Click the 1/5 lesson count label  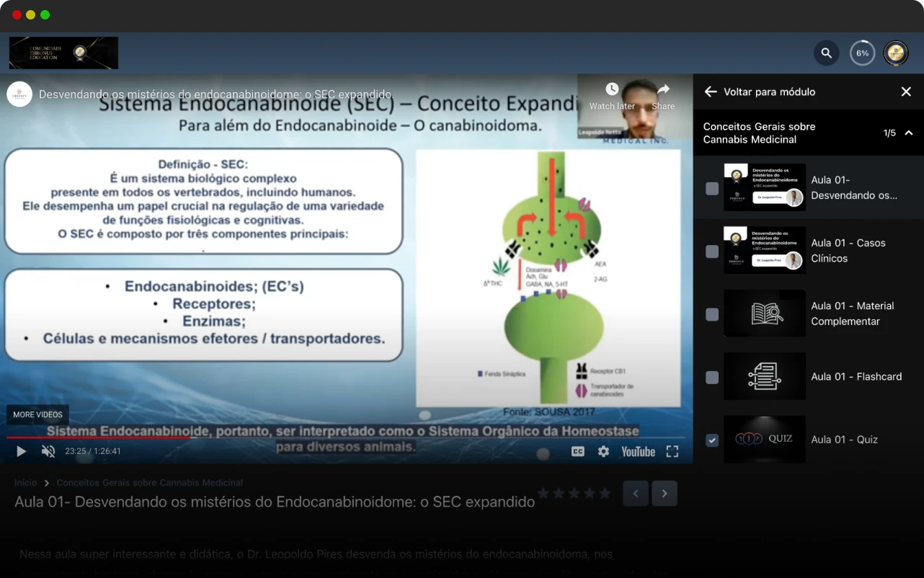click(889, 133)
